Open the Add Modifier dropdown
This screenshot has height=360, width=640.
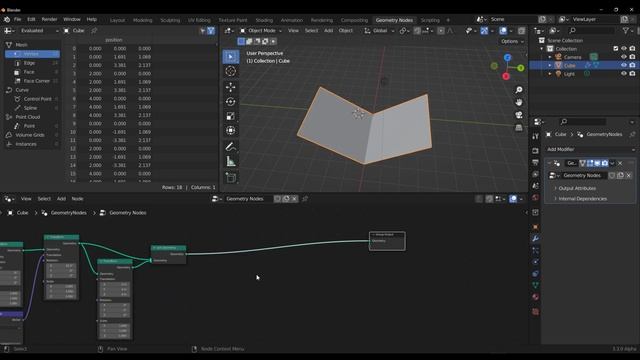pyautogui.click(x=591, y=149)
